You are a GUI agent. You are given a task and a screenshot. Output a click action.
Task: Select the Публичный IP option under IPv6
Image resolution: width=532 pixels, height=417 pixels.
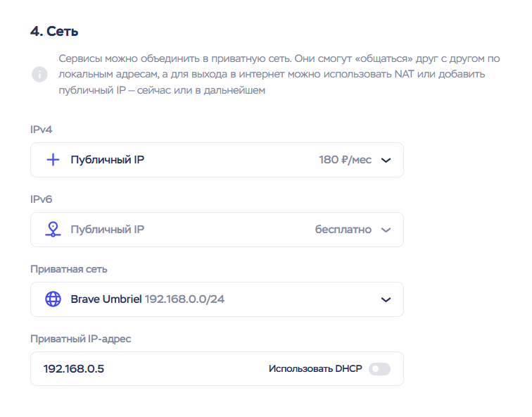click(x=108, y=230)
